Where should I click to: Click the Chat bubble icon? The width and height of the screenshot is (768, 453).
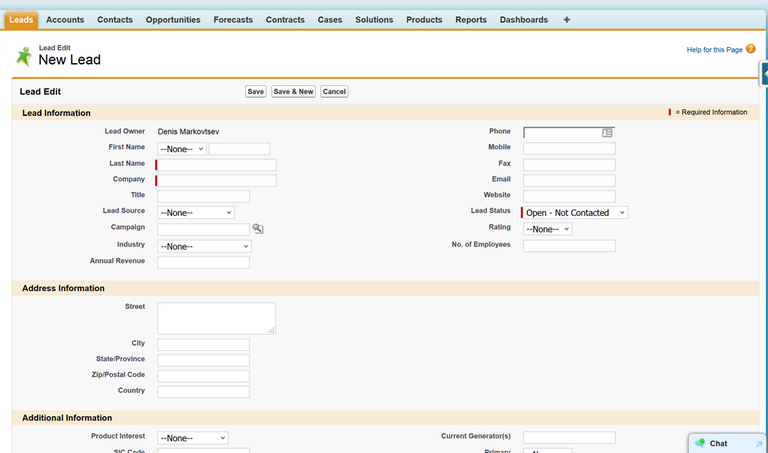click(700, 443)
